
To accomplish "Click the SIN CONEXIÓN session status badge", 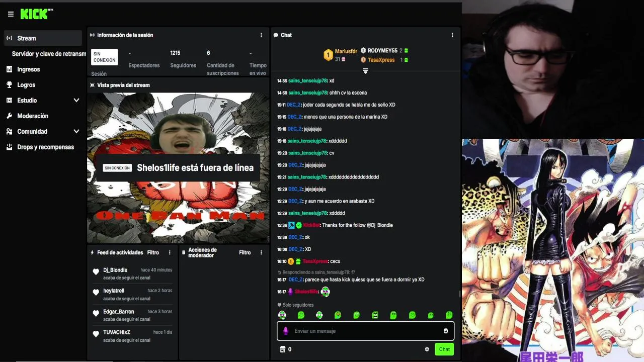I will click(104, 57).
